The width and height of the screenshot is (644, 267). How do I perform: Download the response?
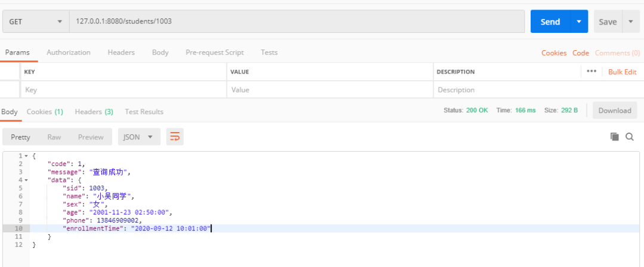click(x=614, y=111)
